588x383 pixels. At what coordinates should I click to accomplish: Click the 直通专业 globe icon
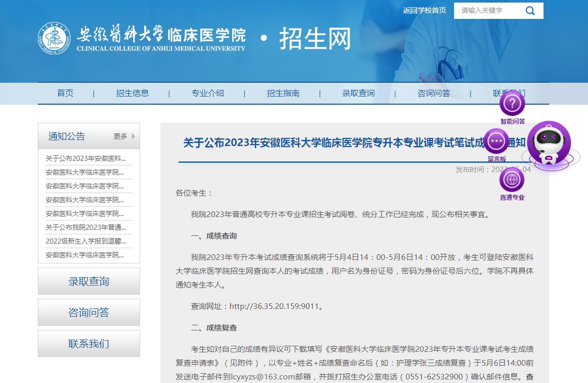point(512,180)
